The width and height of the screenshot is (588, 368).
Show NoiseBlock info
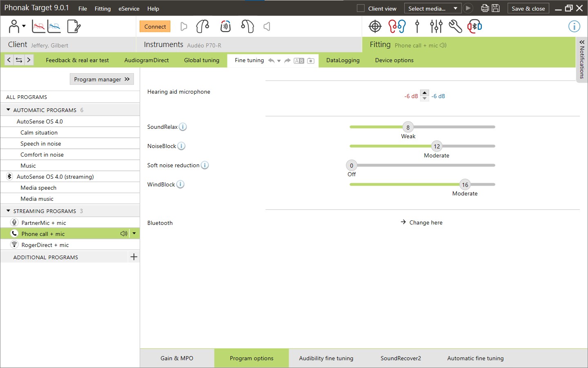(x=181, y=146)
